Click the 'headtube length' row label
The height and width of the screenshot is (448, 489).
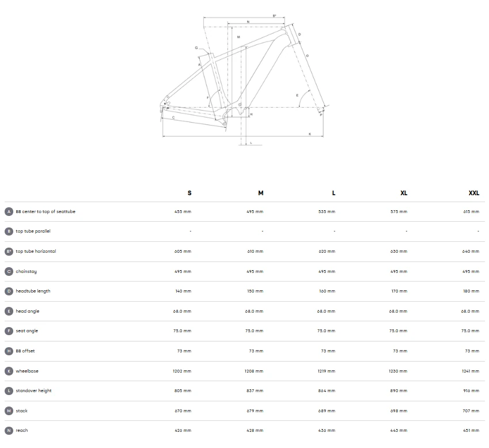click(33, 291)
